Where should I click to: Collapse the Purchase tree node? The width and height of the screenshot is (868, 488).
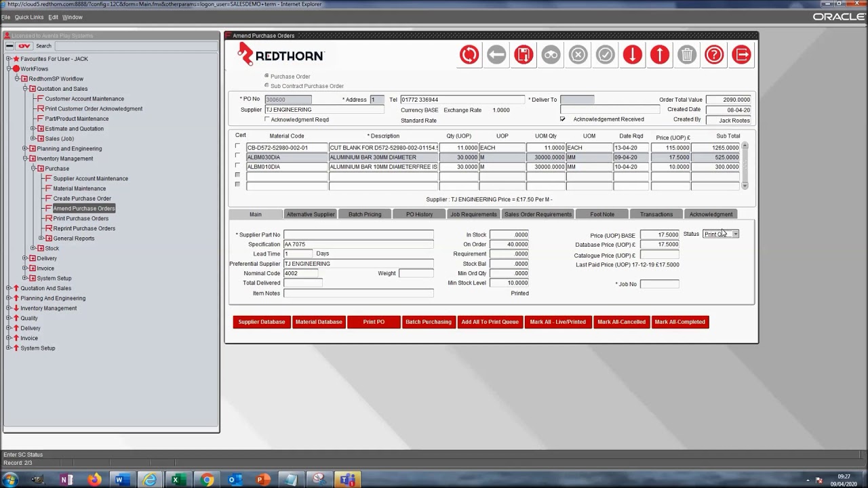pos(33,168)
